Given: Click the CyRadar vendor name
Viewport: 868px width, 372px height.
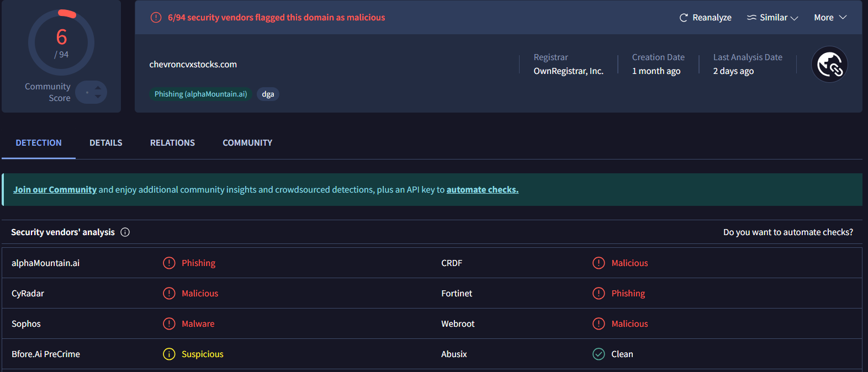Looking at the screenshot, I should [28, 294].
